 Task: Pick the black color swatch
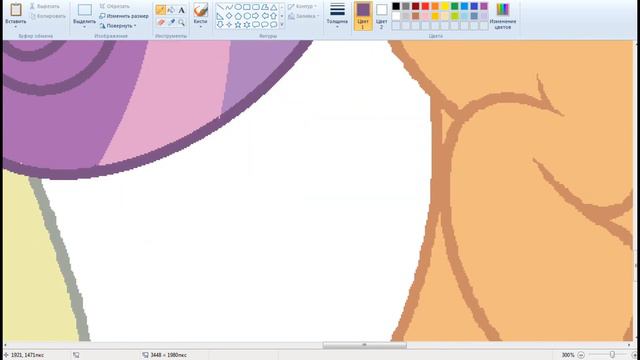click(x=396, y=6)
